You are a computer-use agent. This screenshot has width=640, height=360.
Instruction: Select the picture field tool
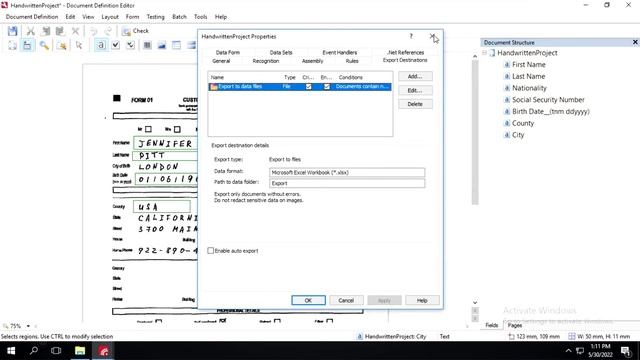[x=162, y=45]
